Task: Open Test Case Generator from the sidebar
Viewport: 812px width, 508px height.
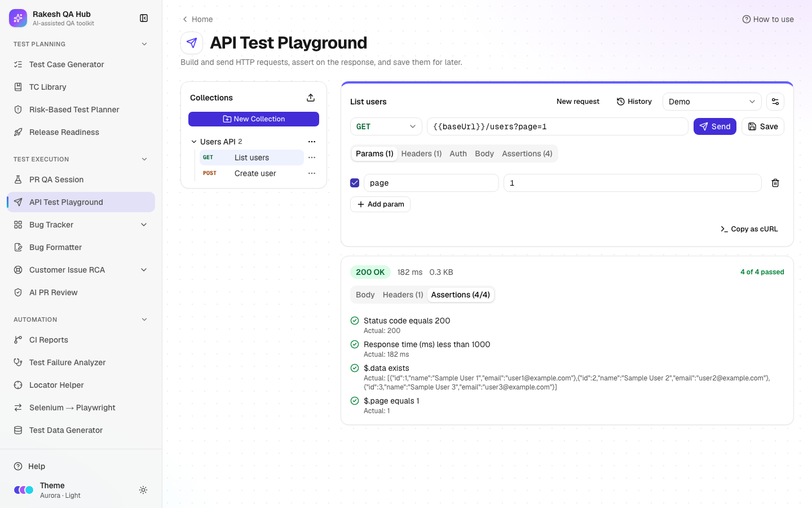Action: click(x=81, y=64)
